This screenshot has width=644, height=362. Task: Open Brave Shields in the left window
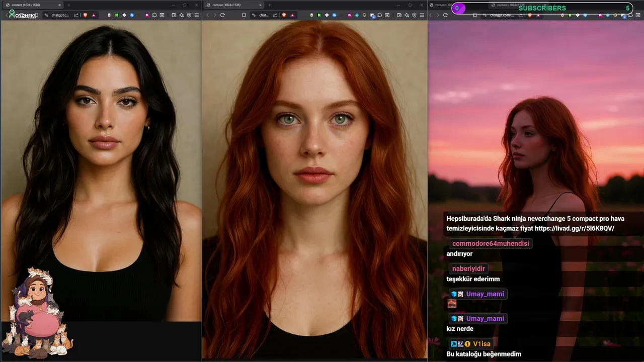85,15
